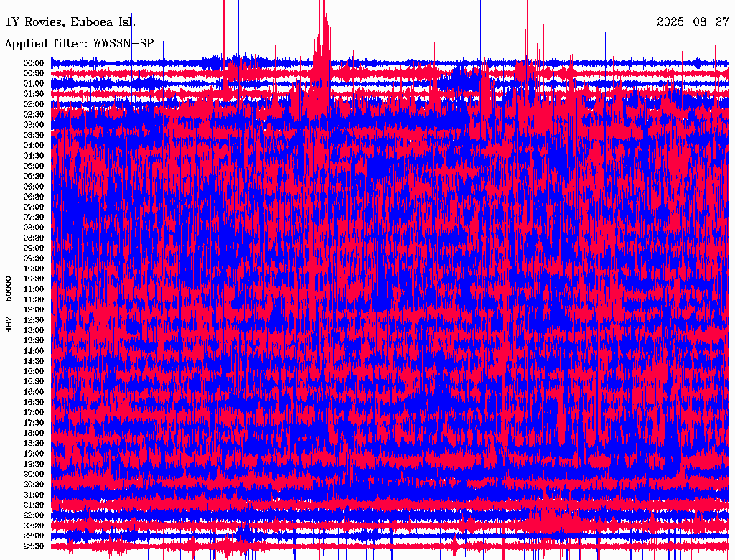
Task: Select the 13:00 time label
Action: click(x=34, y=330)
